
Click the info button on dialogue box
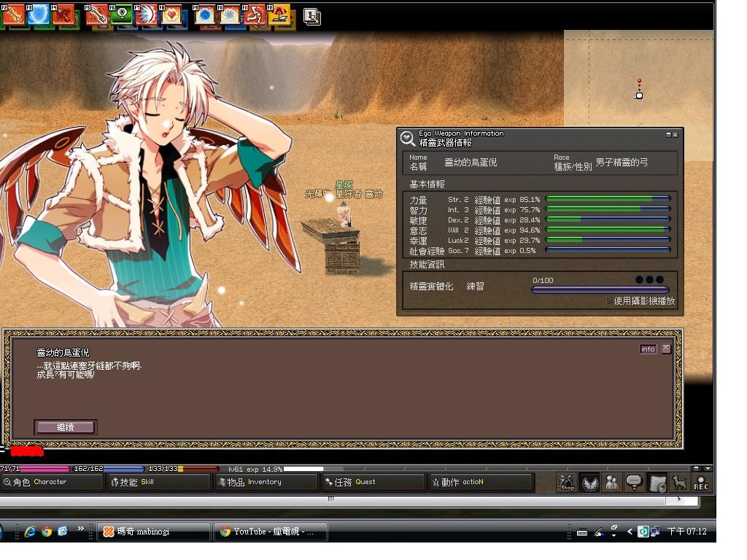(648, 349)
